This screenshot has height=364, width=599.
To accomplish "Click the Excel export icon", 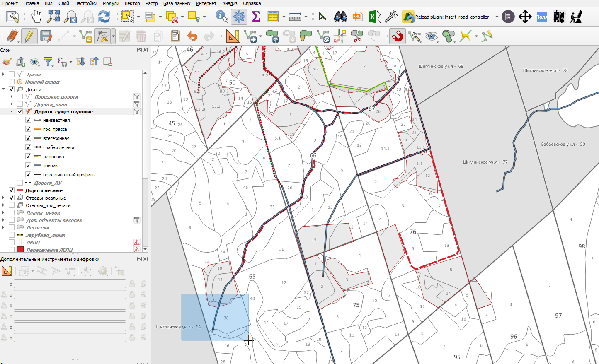I will coord(374,17).
